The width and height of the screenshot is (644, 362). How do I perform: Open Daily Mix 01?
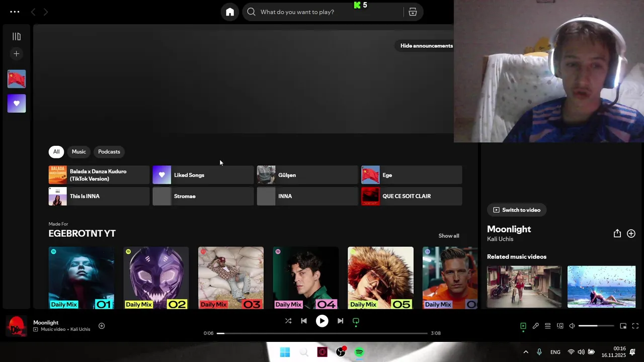(x=82, y=278)
